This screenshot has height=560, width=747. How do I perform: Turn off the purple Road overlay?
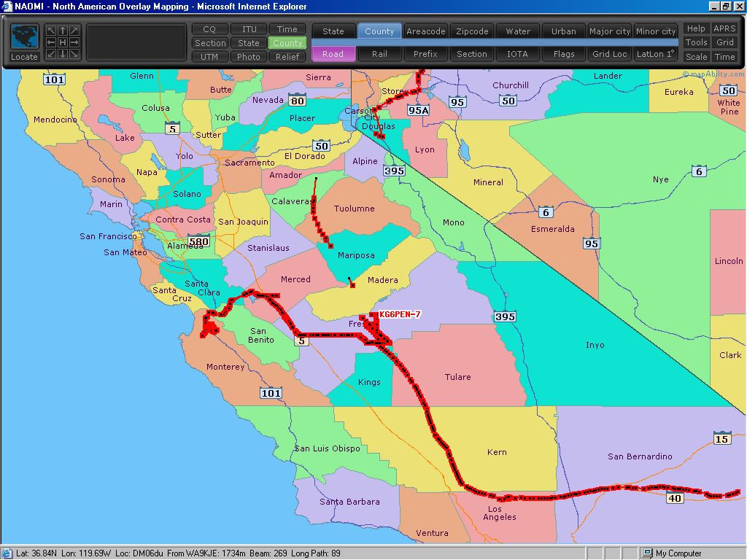[x=333, y=54]
